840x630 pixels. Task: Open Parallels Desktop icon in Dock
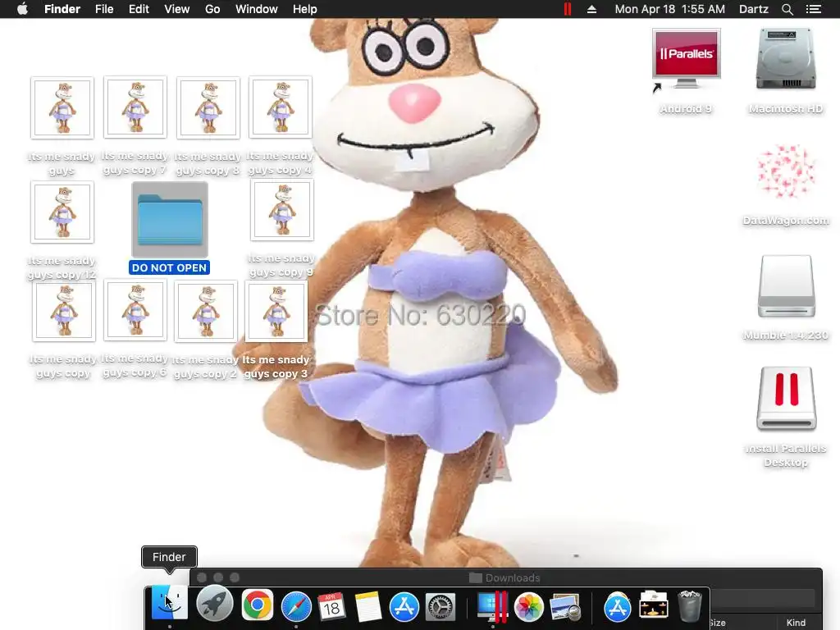pyautogui.click(x=492, y=606)
